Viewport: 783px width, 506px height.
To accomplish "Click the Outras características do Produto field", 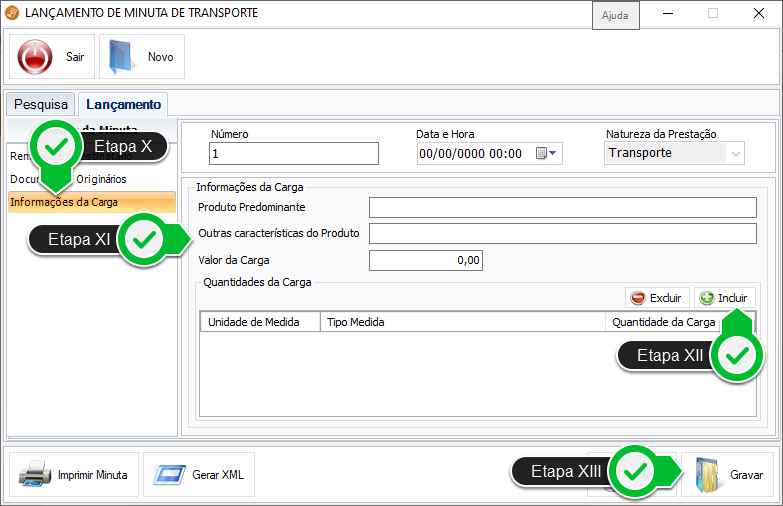I will [x=562, y=234].
